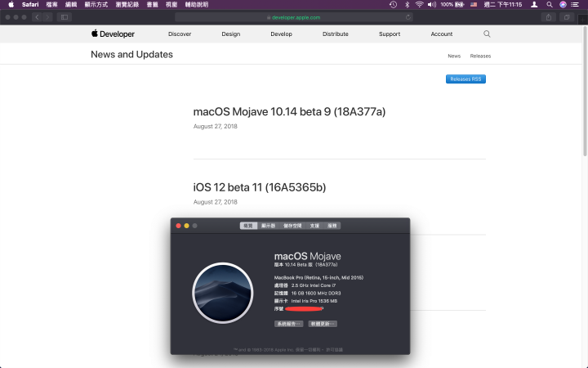588x368 pixels.
Task: Open macOS Mojave 10.14 beta 9 article
Action: [x=289, y=111]
